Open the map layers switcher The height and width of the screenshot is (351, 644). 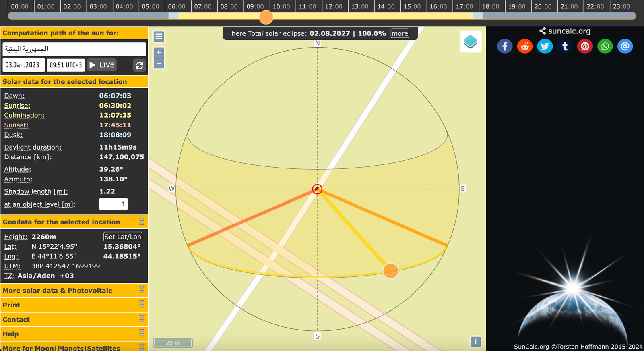(x=470, y=42)
